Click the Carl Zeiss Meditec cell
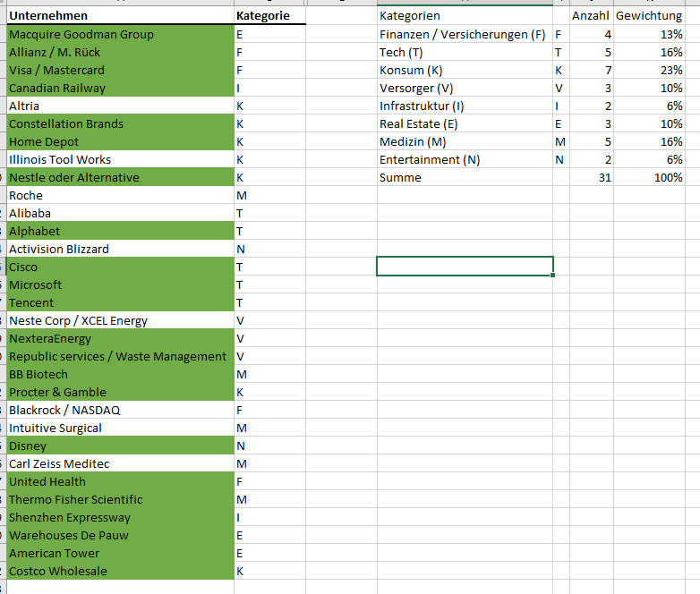The image size is (700, 594). coord(121,463)
